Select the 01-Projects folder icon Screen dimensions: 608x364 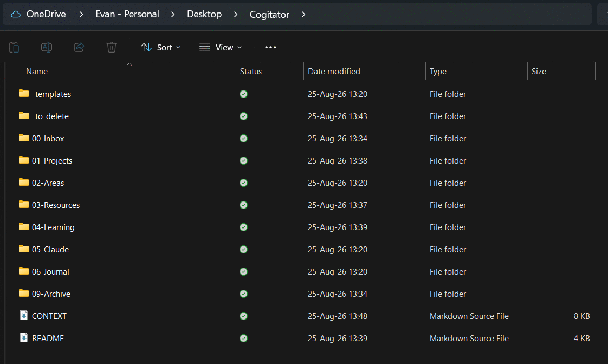pos(24,160)
